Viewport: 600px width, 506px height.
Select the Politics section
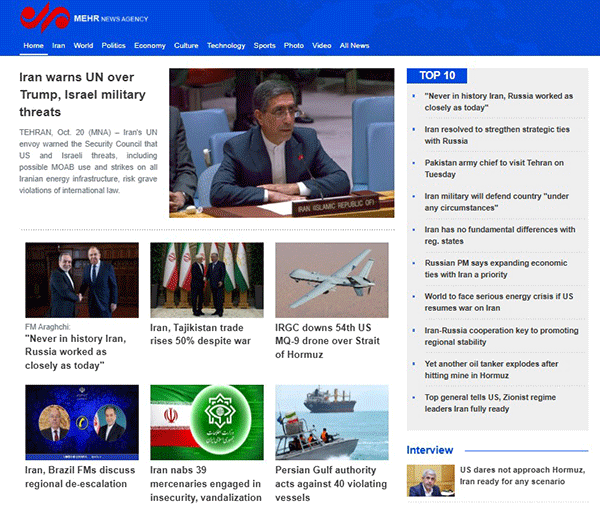(x=114, y=46)
